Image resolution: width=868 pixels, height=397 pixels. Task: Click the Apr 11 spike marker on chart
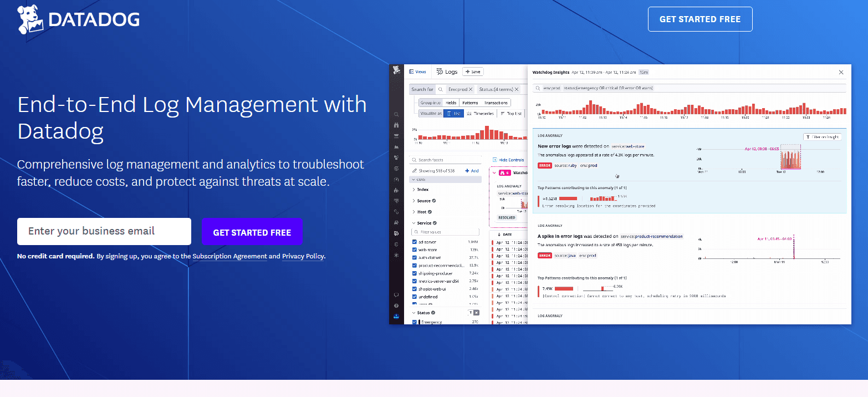[x=794, y=247]
